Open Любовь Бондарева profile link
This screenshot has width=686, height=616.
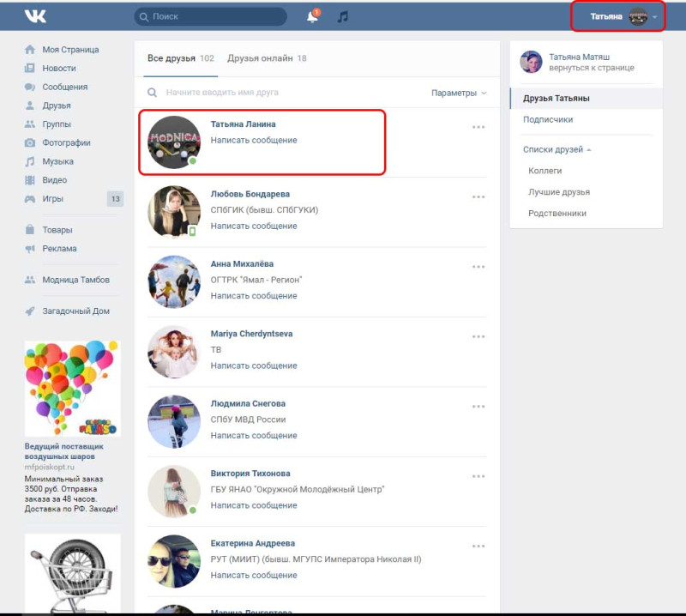click(x=250, y=194)
